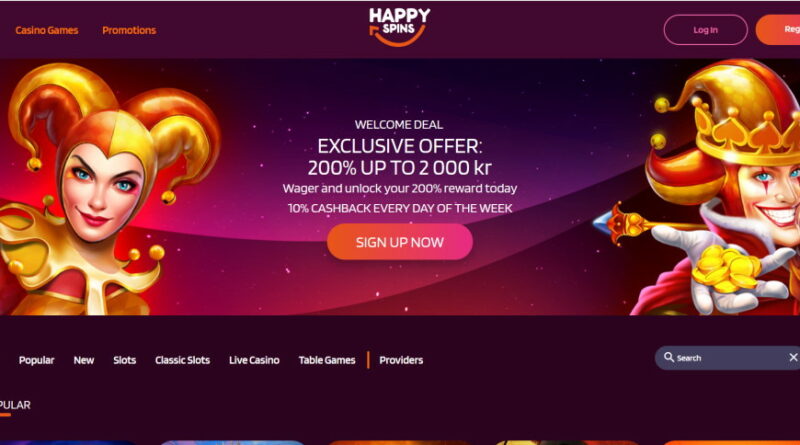Viewport: 800px width, 445px height.
Task: Show the Providers list
Action: (x=401, y=360)
